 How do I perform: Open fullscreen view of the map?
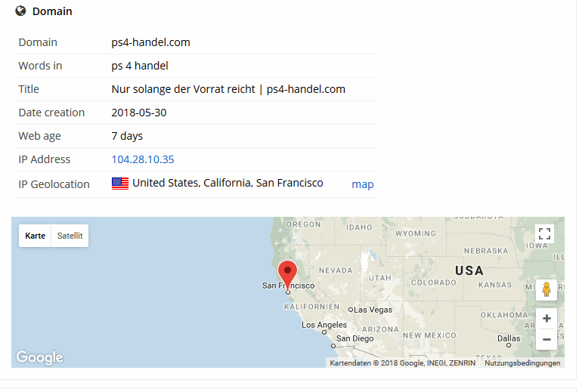(x=544, y=233)
